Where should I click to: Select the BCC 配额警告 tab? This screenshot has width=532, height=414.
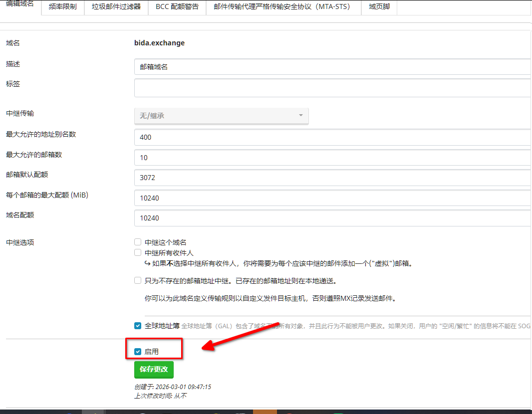[177, 7]
